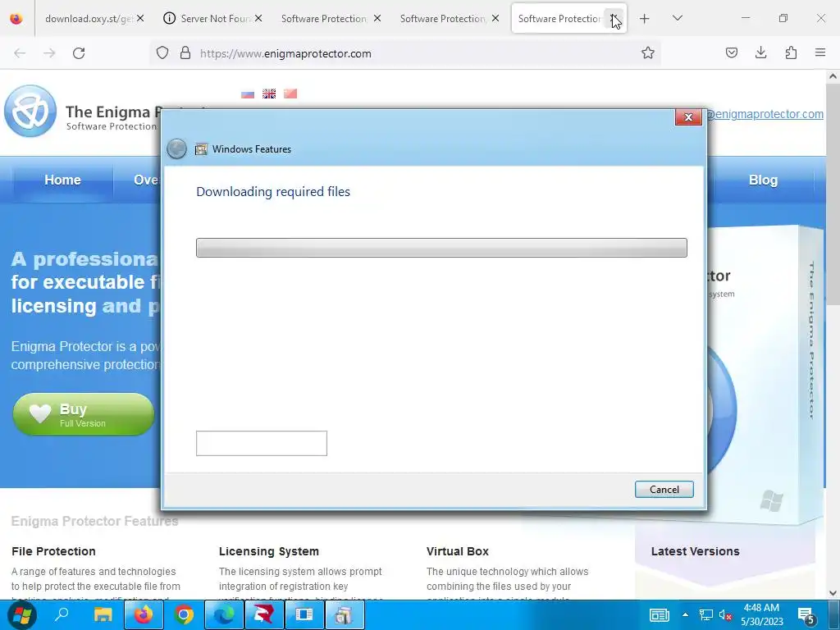This screenshot has width=840, height=630.
Task: Open the Firefox downloads panel
Action: click(760, 52)
